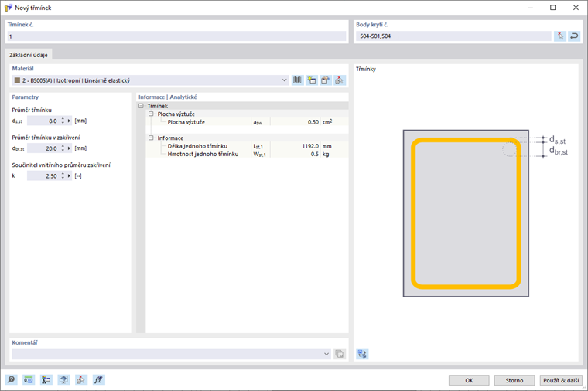
Task: Open the Materiál dropdown list
Action: click(x=284, y=80)
